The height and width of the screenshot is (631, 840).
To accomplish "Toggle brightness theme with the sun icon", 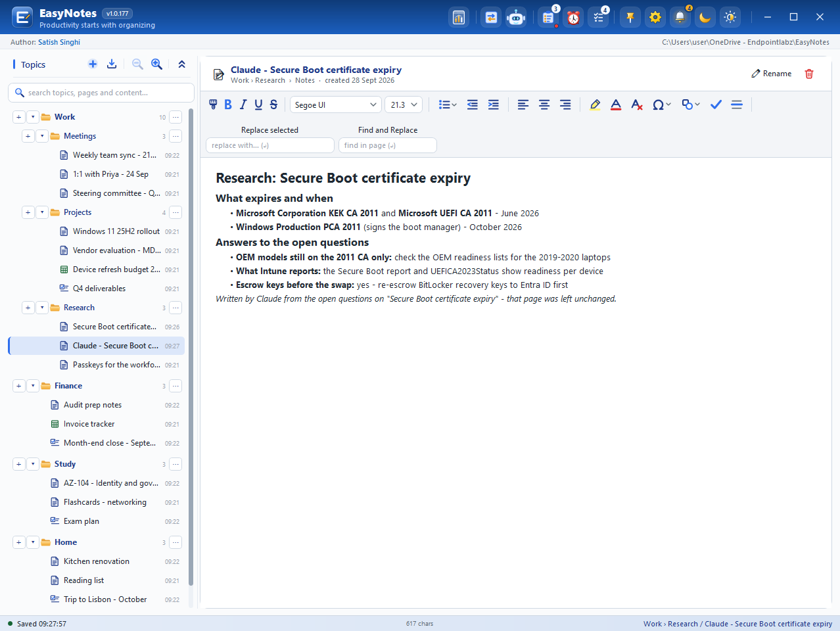I will pyautogui.click(x=730, y=18).
